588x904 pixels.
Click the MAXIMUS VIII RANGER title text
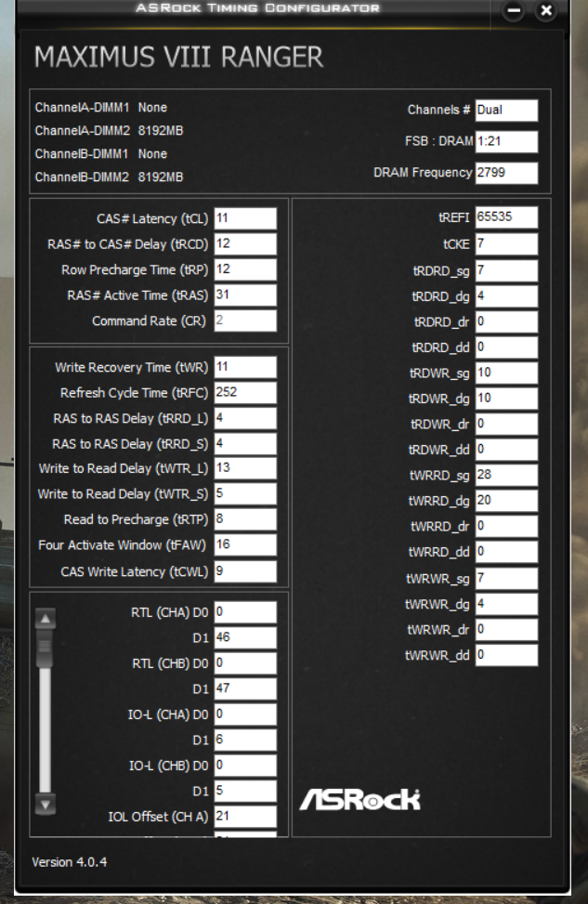pos(178,57)
